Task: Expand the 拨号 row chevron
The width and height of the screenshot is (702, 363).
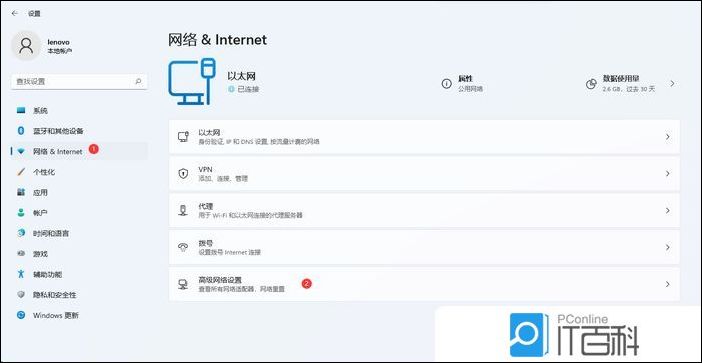Action: [668, 247]
